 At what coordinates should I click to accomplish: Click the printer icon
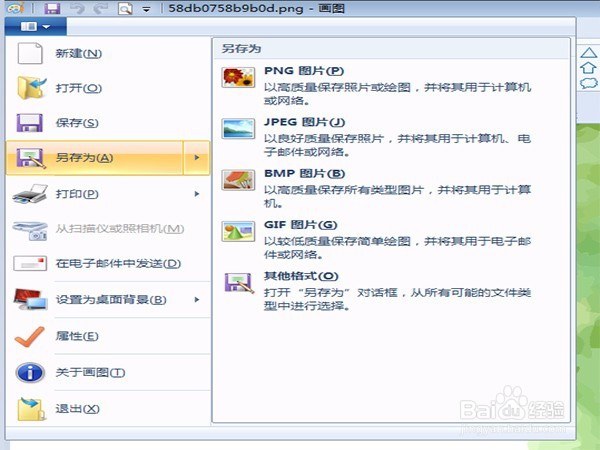coord(30,194)
